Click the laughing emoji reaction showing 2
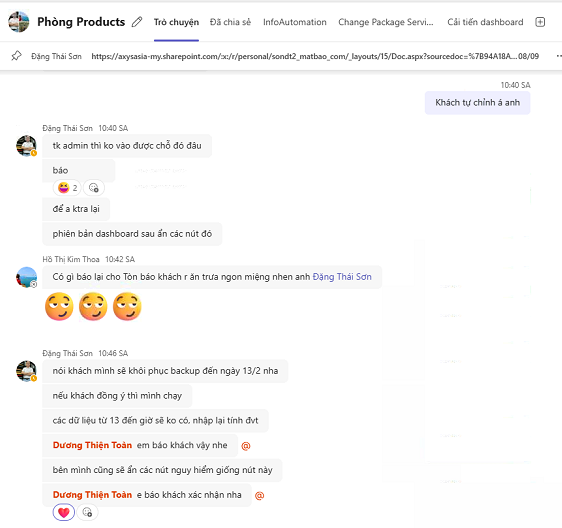Viewport: 562px width, 528px height. coord(67,187)
